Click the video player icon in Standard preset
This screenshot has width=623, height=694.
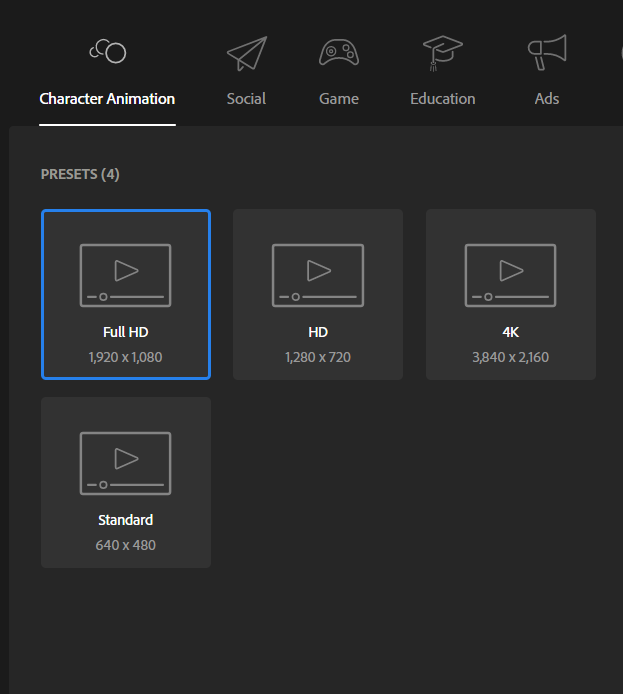(x=126, y=463)
